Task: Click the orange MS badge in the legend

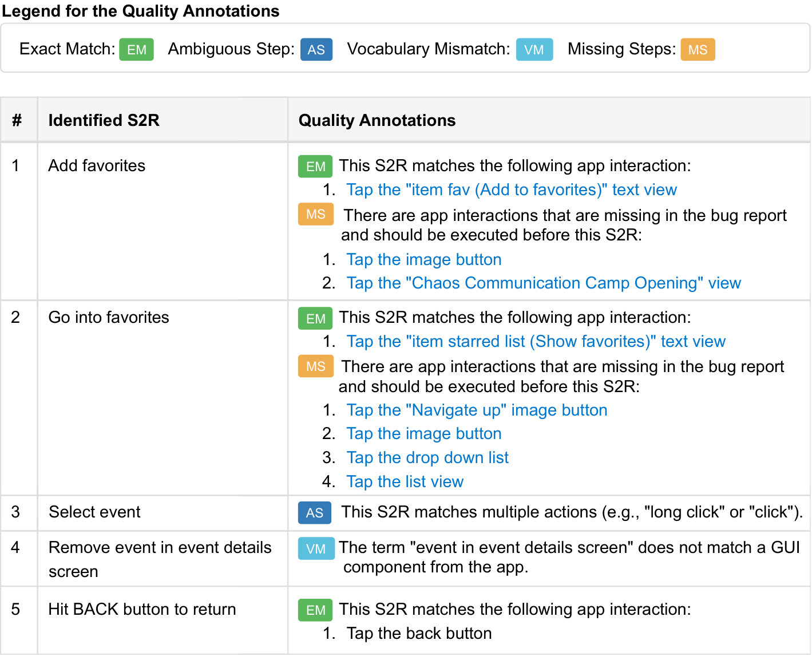Action: click(x=698, y=50)
